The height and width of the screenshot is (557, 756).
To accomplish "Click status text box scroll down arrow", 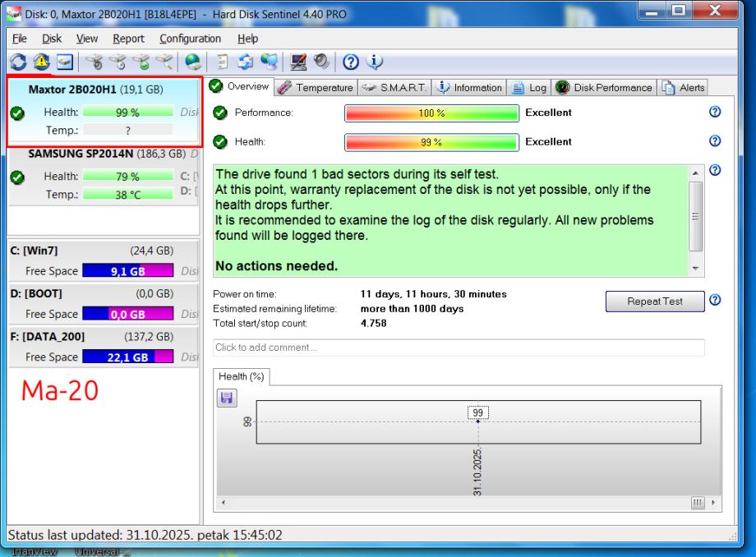I will pyautogui.click(x=696, y=269).
